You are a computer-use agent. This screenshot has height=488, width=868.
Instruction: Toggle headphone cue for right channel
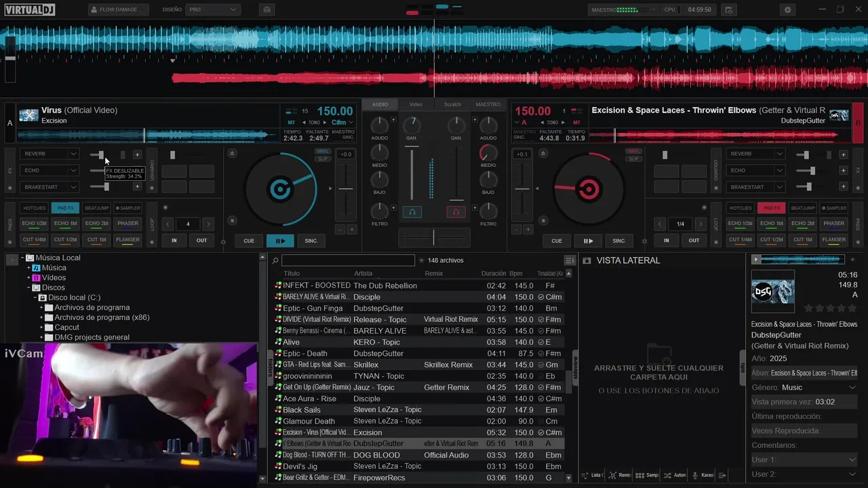point(456,212)
